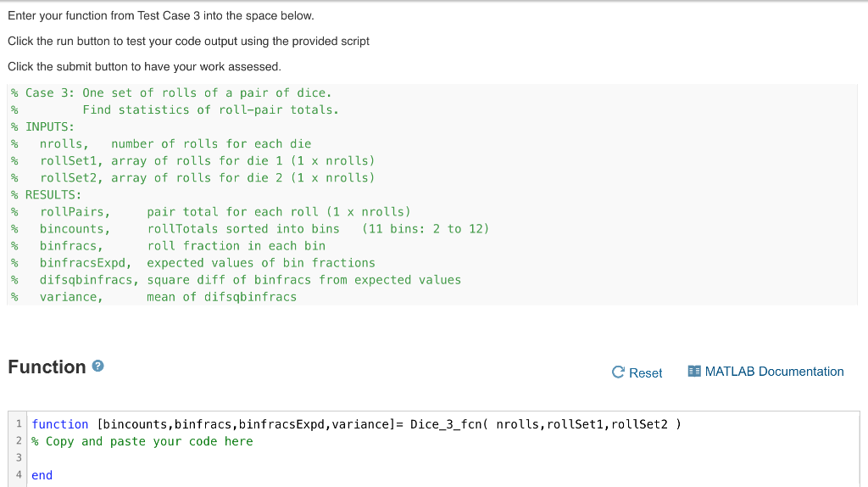Click the 'Case 3' comment line in description

(x=171, y=93)
